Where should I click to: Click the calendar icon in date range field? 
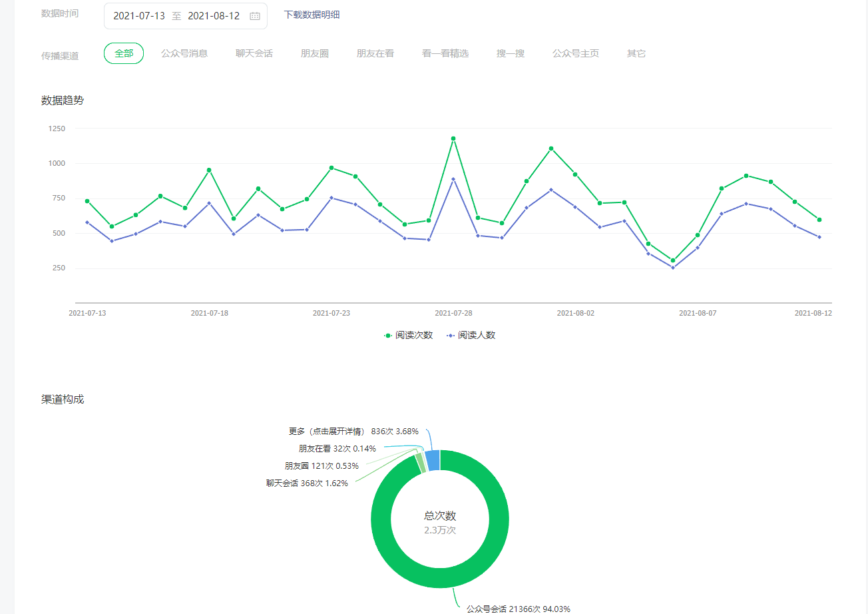click(254, 16)
